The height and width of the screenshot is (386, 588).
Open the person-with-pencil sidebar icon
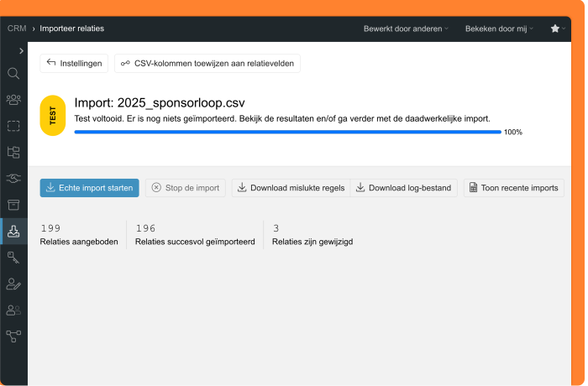(x=13, y=284)
